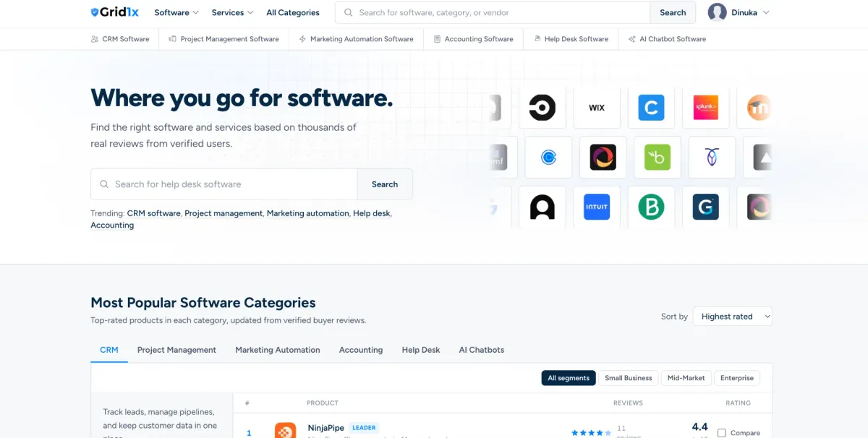Image resolution: width=868 pixels, height=438 pixels.
Task: Open Project Management Software in the category bar
Action: (224, 39)
